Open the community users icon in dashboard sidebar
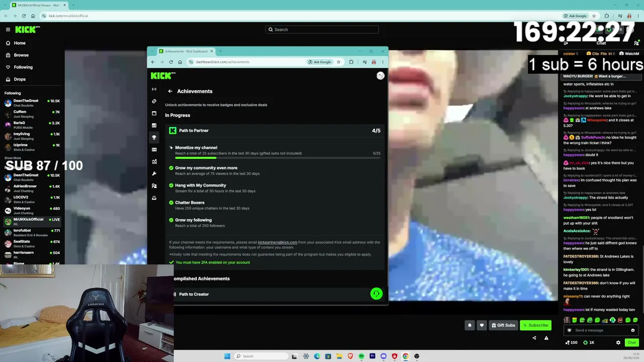Image resolution: width=644 pixels, height=362 pixels. [154, 186]
